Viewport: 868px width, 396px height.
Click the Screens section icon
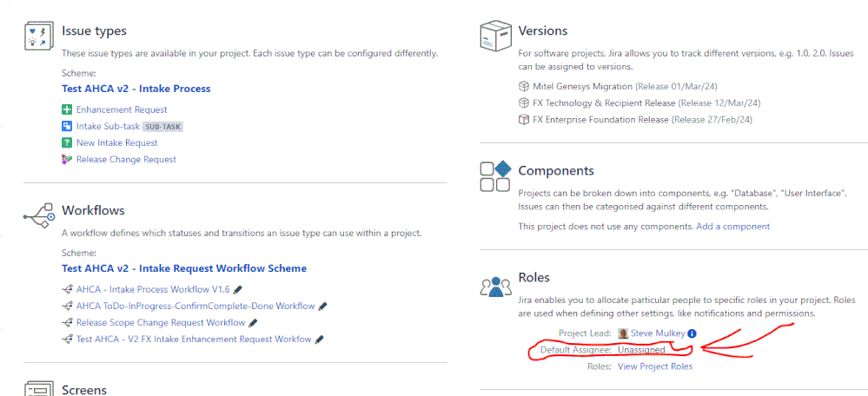click(x=39, y=387)
